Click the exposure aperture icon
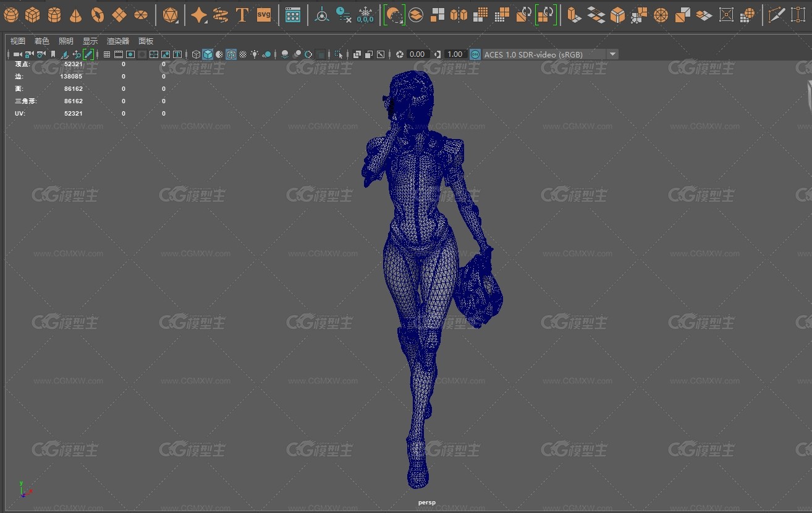The height and width of the screenshot is (513, 812). tap(400, 54)
